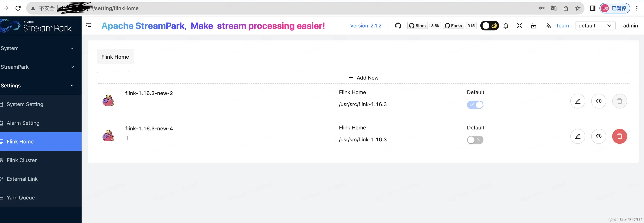The height and width of the screenshot is (223, 644).
Task: Expand StreamPark menu in sidebar
Action: tap(41, 67)
